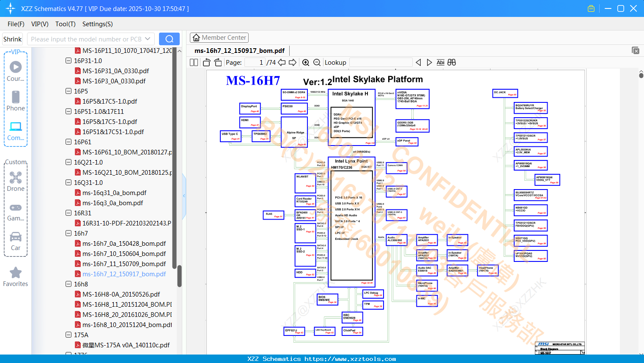Open the binoculars search tool

point(451,62)
